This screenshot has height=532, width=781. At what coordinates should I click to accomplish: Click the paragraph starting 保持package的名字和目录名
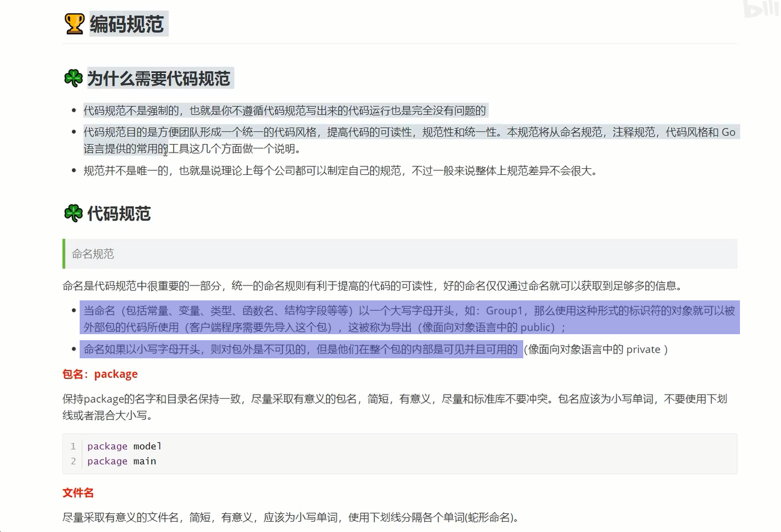click(x=395, y=407)
